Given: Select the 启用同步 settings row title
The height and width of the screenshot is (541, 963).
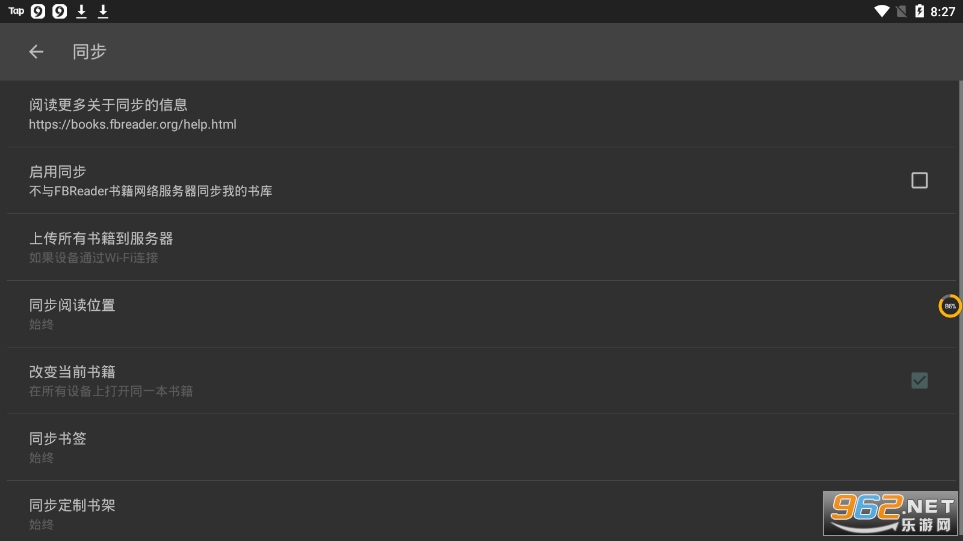Looking at the screenshot, I should 58,171.
